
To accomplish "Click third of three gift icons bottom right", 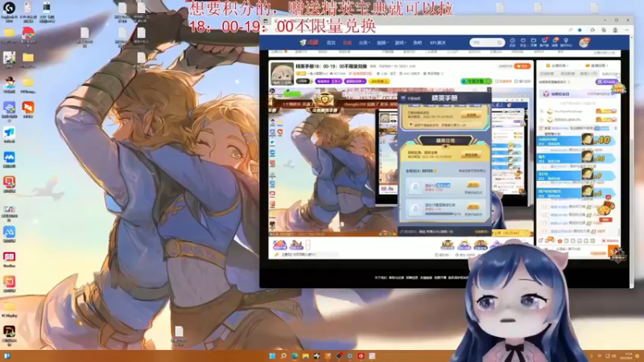I will (x=481, y=245).
